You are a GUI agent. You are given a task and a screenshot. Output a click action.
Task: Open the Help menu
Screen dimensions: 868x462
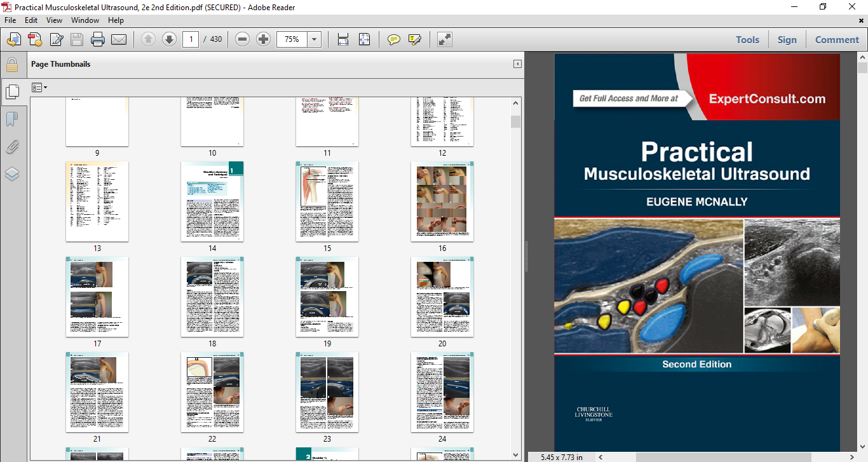pos(116,20)
